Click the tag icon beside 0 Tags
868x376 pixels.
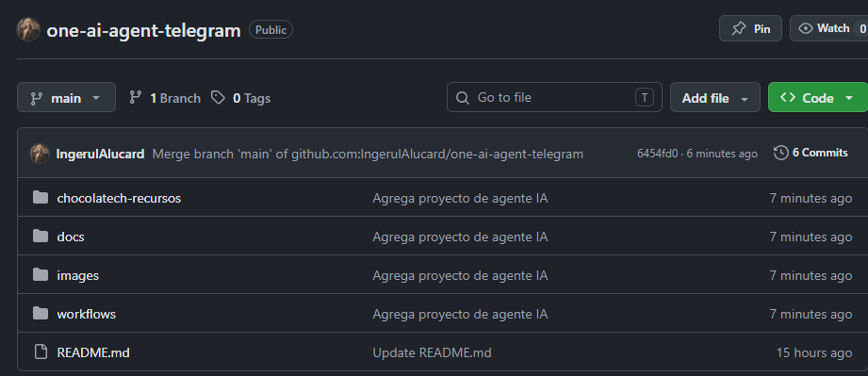pos(218,98)
